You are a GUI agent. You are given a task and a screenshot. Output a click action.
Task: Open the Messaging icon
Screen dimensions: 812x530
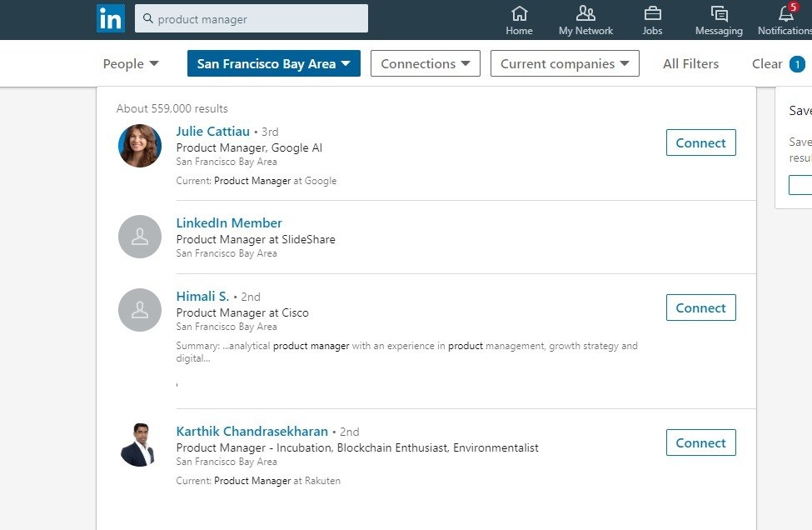point(719,13)
